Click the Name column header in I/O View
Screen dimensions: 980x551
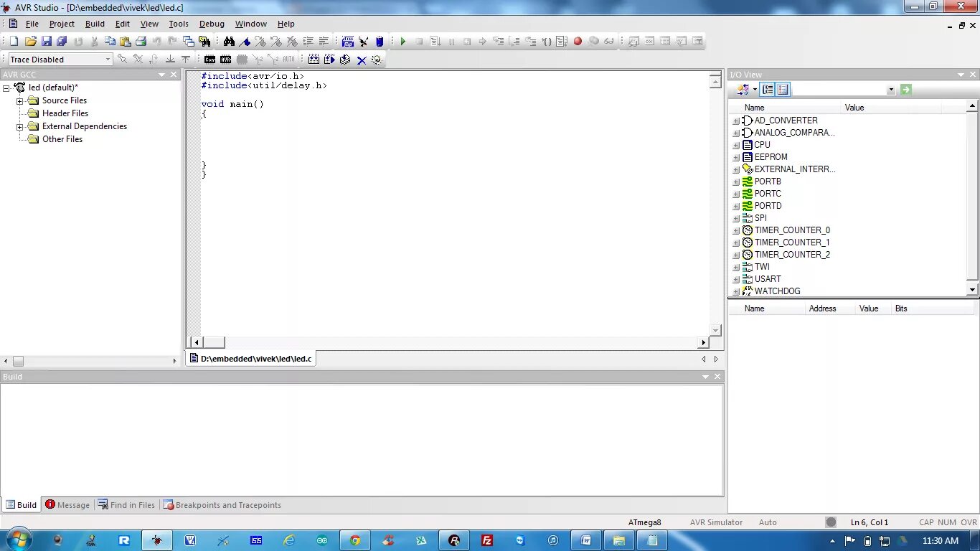pos(786,108)
